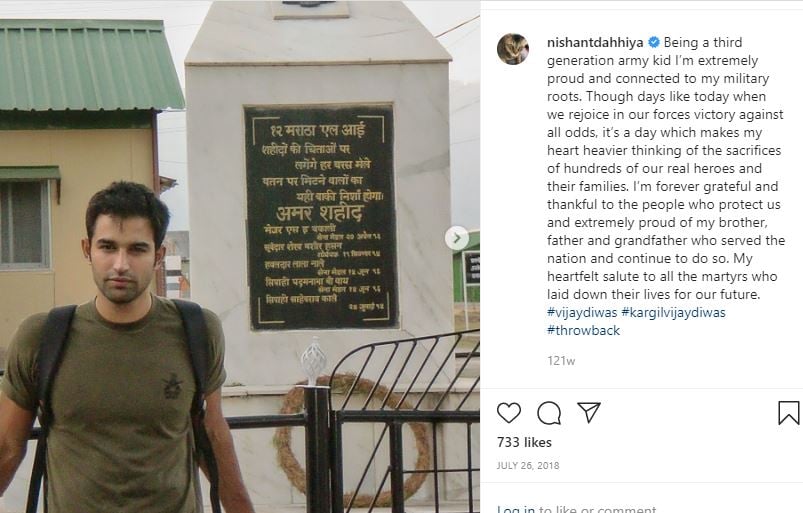Viewport: 803px width, 513px height.
Task: Click the JULY 26, 2018 date link
Action: [x=527, y=465]
